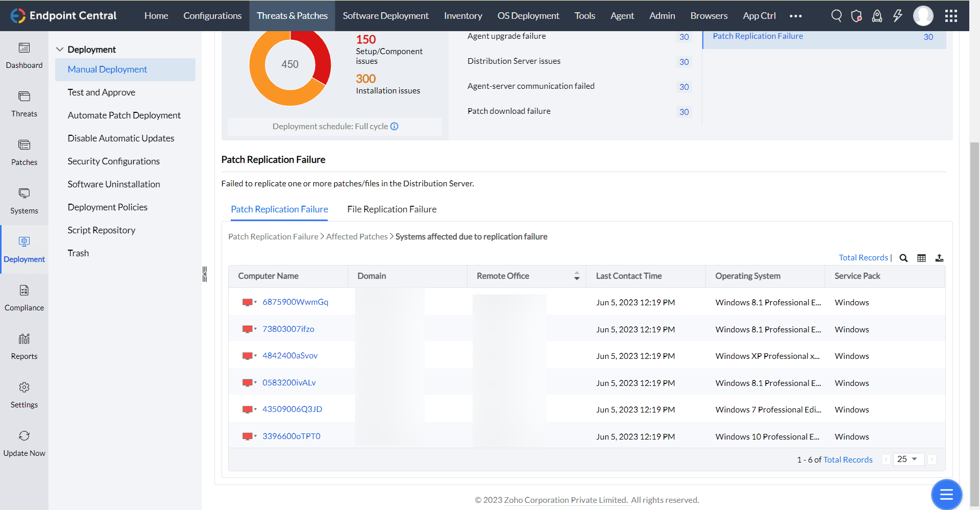Click deployment schedule info icon

(x=395, y=127)
